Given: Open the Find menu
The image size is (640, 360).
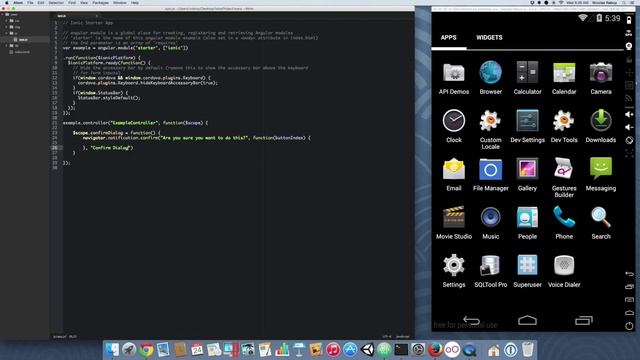Looking at the screenshot, I should tap(72, 3).
